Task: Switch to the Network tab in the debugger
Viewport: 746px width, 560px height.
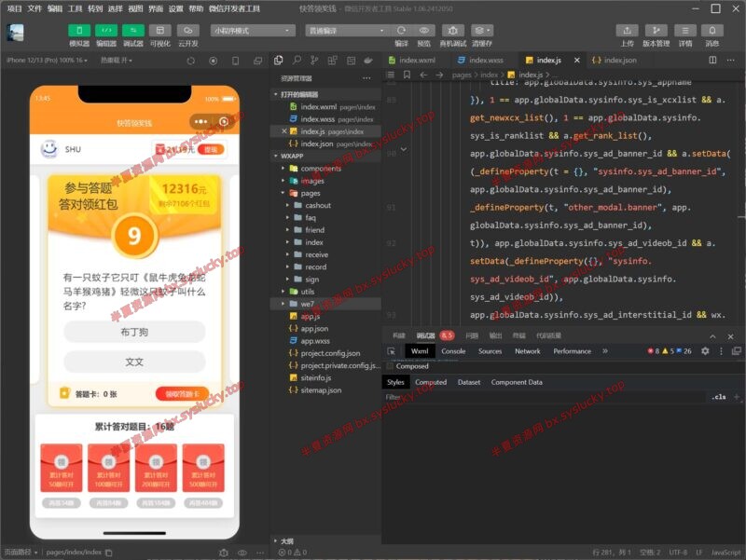Action: click(527, 351)
